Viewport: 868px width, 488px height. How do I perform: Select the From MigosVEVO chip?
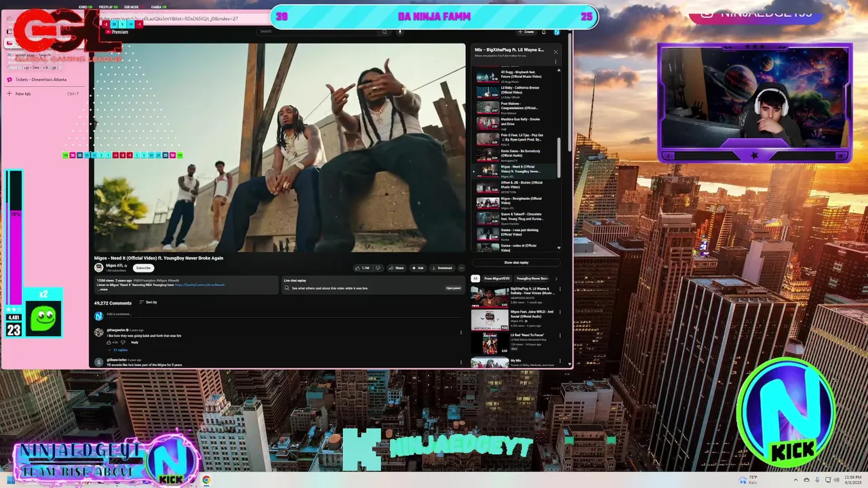[497, 279]
